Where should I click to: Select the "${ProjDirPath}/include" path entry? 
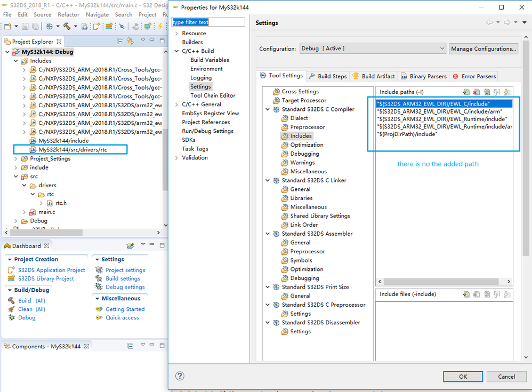click(407, 134)
